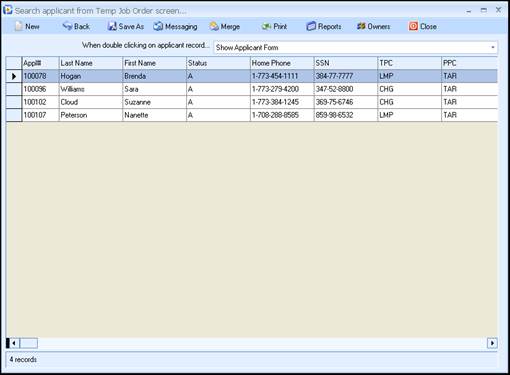Click the 4 records status bar text
Viewport: 510px width, 375px height.
tap(23, 359)
